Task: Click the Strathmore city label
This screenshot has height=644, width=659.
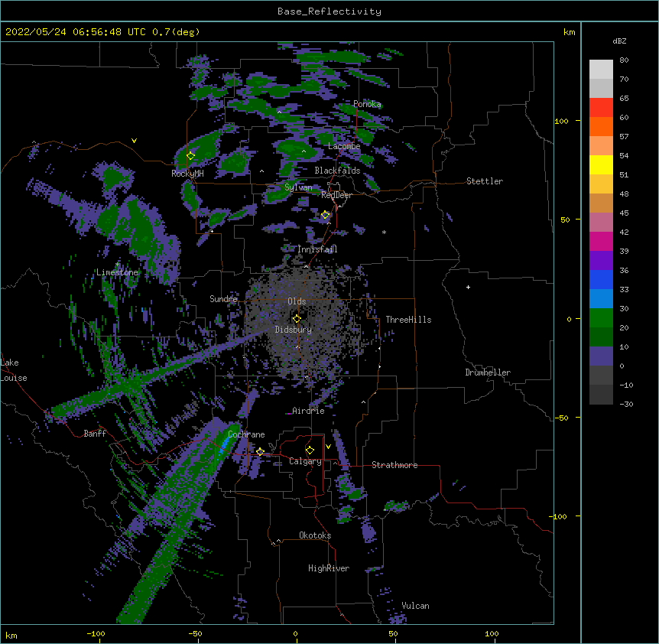Action: click(394, 465)
